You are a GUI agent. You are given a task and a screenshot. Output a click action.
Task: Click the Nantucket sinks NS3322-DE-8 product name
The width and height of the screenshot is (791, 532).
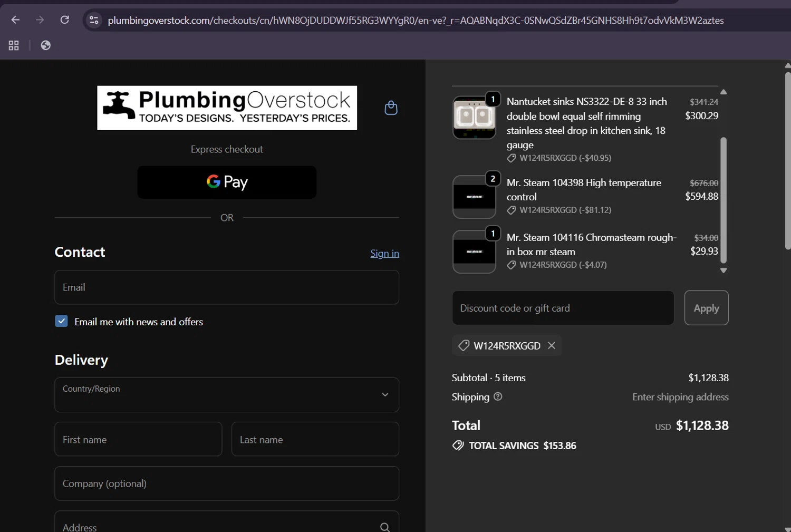[587, 123]
